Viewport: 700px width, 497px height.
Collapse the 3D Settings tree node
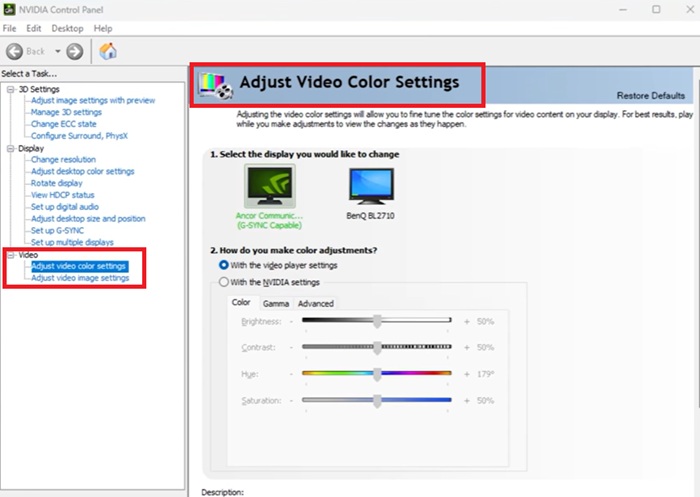coord(11,89)
